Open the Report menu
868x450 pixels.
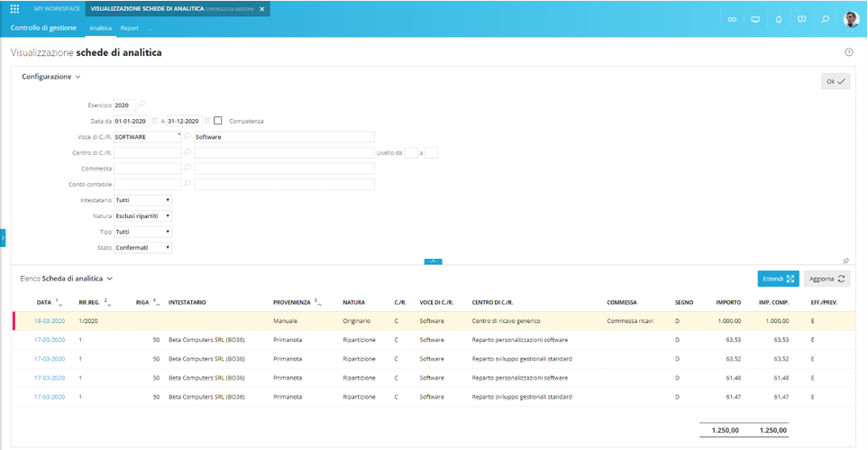(x=130, y=28)
